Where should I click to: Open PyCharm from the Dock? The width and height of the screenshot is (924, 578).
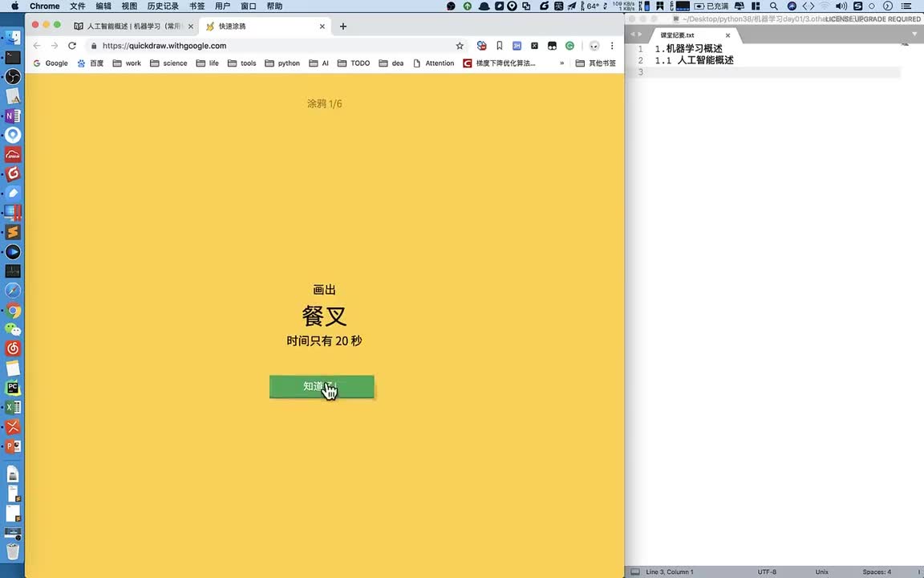point(13,388)
